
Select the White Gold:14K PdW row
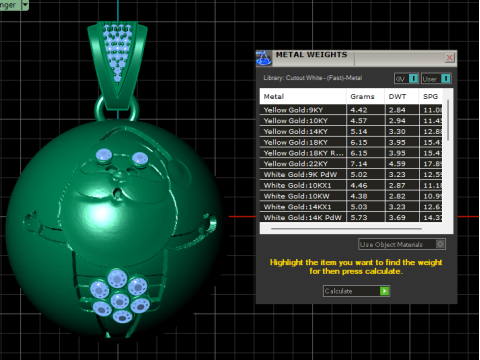[351, 217]
